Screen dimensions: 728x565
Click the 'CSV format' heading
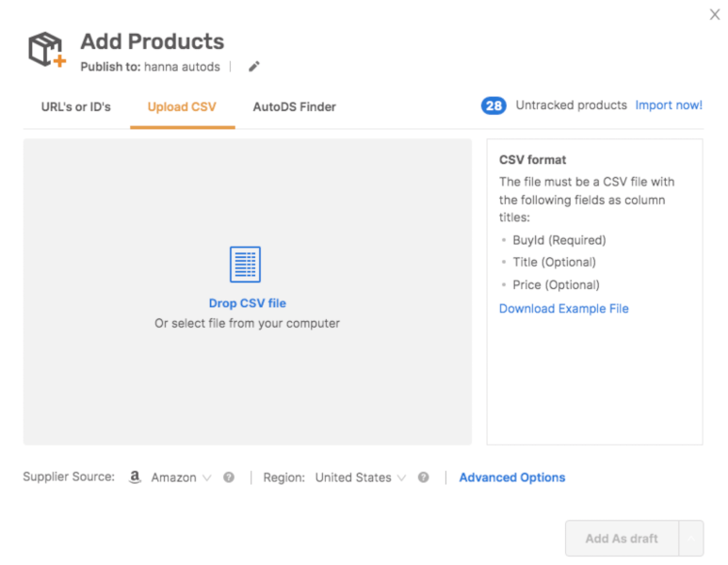[532, 160]
